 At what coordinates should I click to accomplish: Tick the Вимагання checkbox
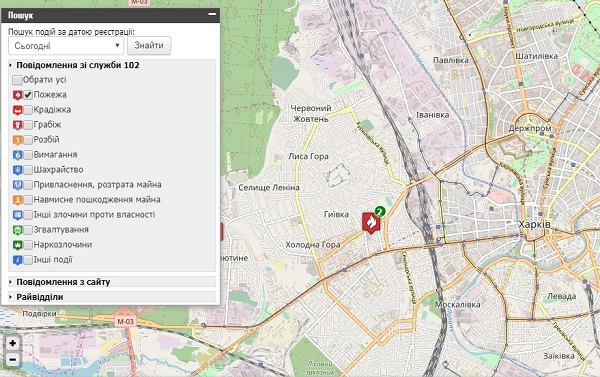point(28,155)
